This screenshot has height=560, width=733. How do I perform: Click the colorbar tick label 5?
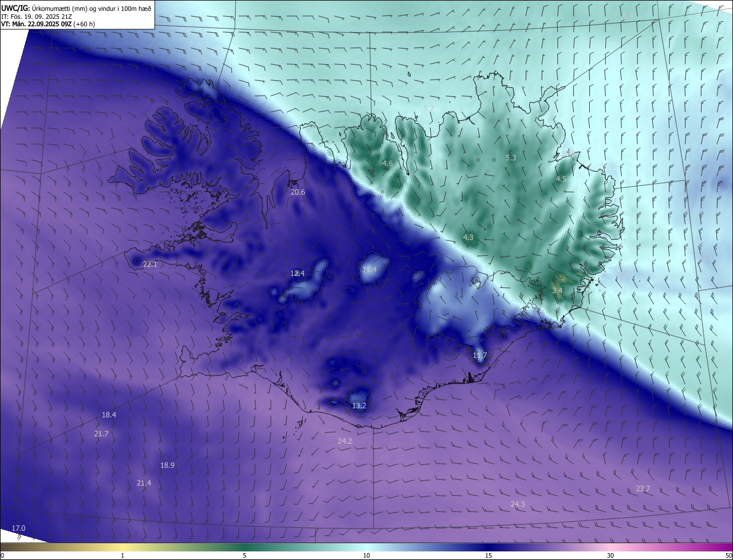coord(245,555)
